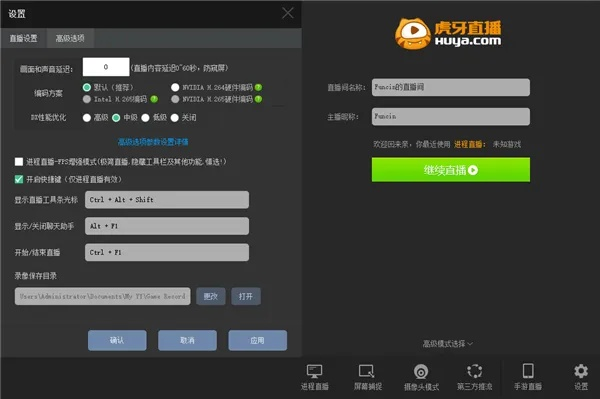This screenshot has height=399, width=600.
Task: Click 显示/关闭聊天助手 hotkey field Alt + F1
Action: pos(167,226)
